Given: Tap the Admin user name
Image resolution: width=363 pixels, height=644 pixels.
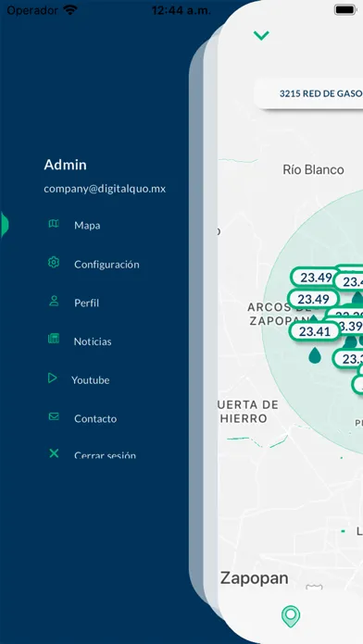Looking at the screenshot, I should click(x=66, y=165).
